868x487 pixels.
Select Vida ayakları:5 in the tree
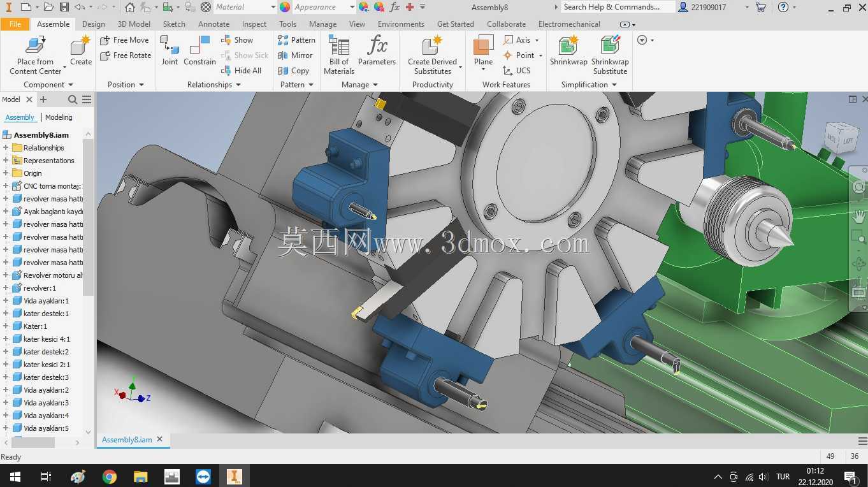46,428
